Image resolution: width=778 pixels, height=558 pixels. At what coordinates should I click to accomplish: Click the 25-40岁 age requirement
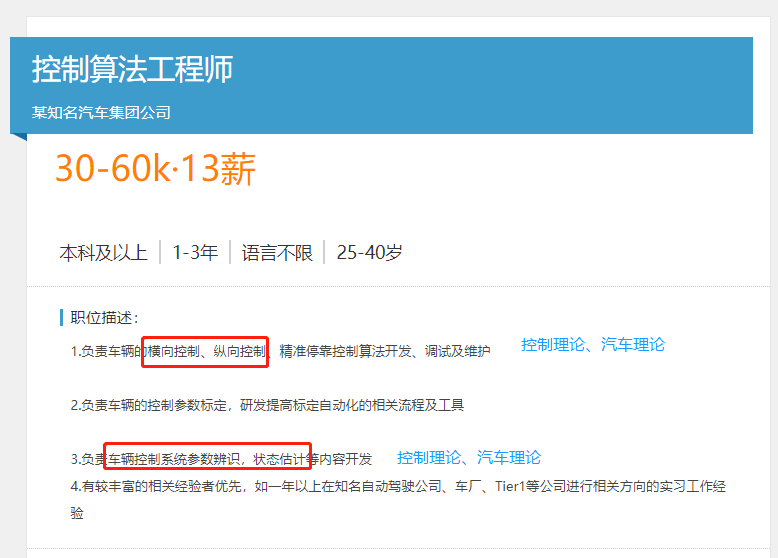369,252
